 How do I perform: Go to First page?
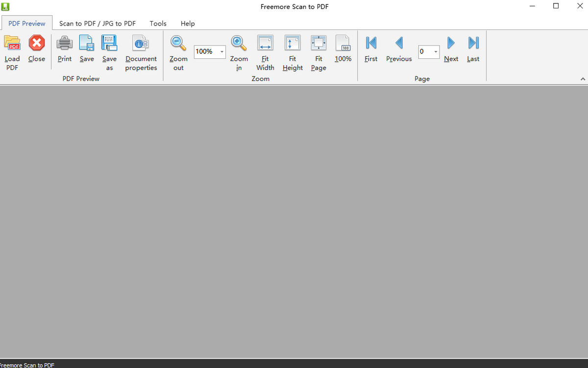[371, 49]
